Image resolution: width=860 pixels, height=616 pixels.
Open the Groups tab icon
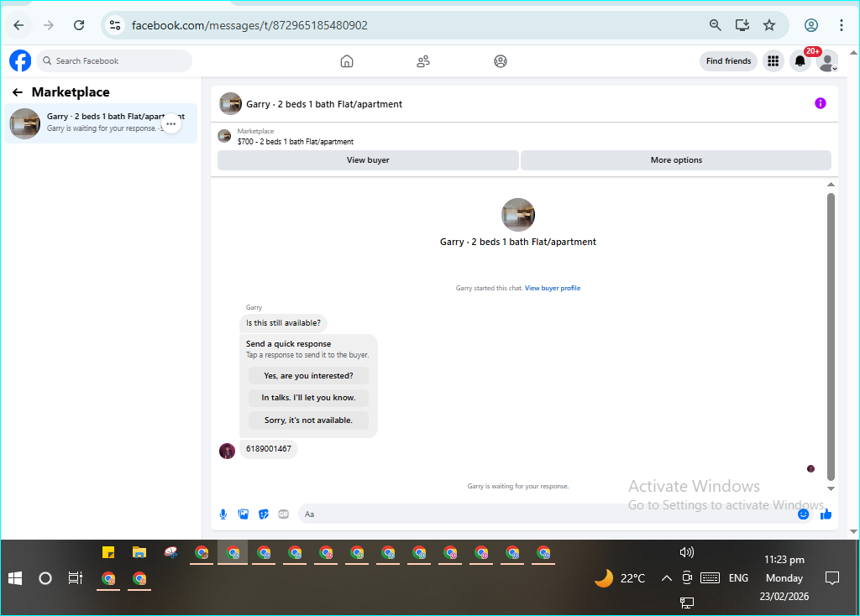[501, 60]
